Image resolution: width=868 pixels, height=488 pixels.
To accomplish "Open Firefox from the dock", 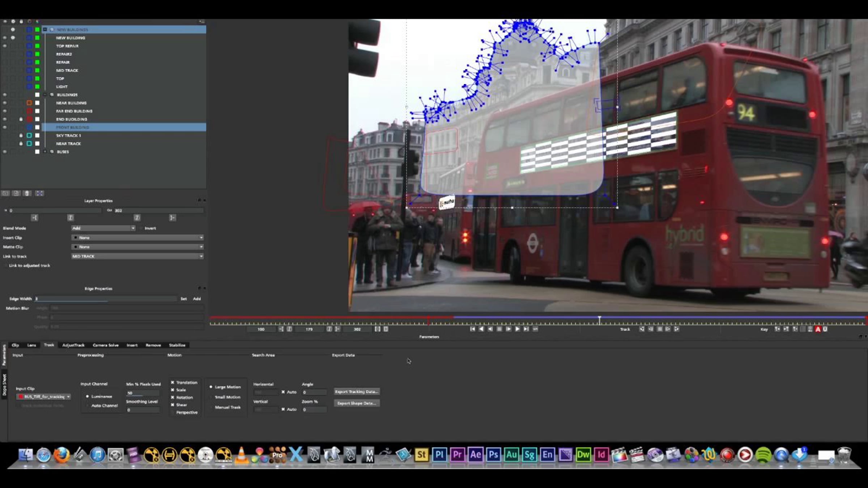I will pyautogui.click(x=61, y=454).
